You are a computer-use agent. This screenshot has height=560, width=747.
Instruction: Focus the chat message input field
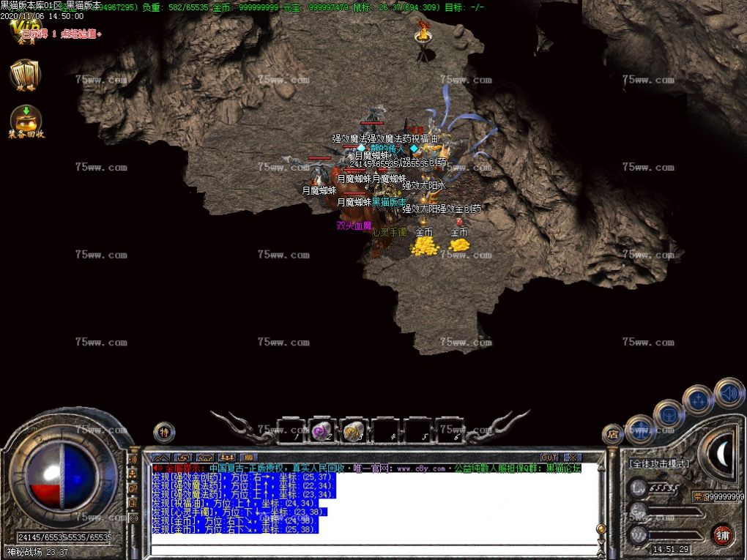click(x=373, y=550)
